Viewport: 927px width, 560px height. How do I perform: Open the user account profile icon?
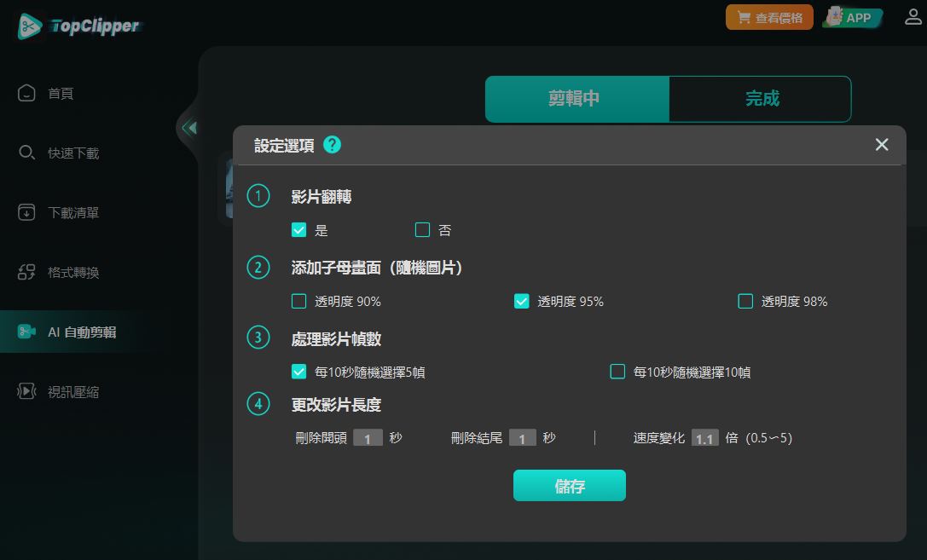pos(913,17)
